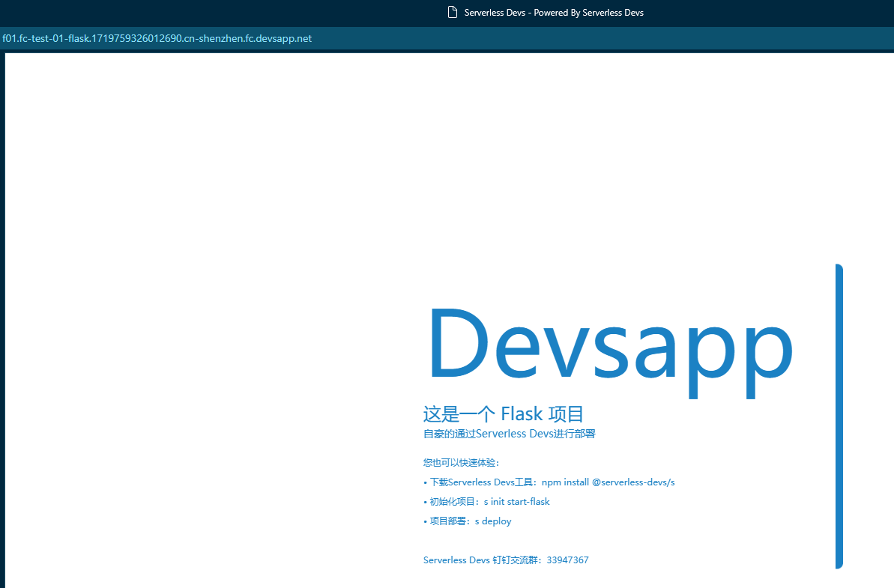
Task: Click the devsapp.net URL in the address bar
Action: [157, 39]
